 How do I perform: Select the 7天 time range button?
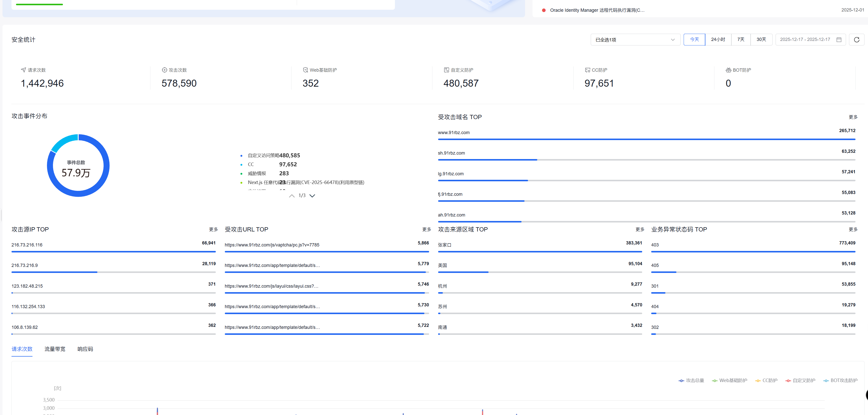pyautogui.click(x=741, y=40)
